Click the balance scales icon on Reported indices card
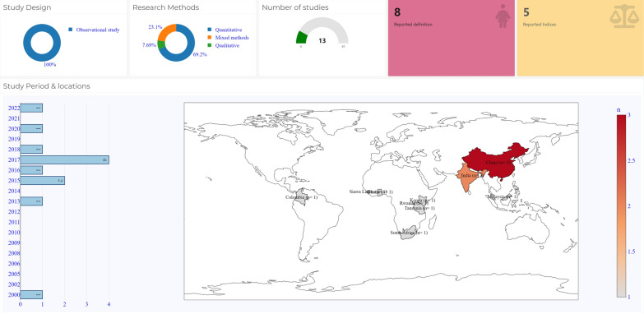This screenshot has height=314, width=644. click(x=624, y=16)
